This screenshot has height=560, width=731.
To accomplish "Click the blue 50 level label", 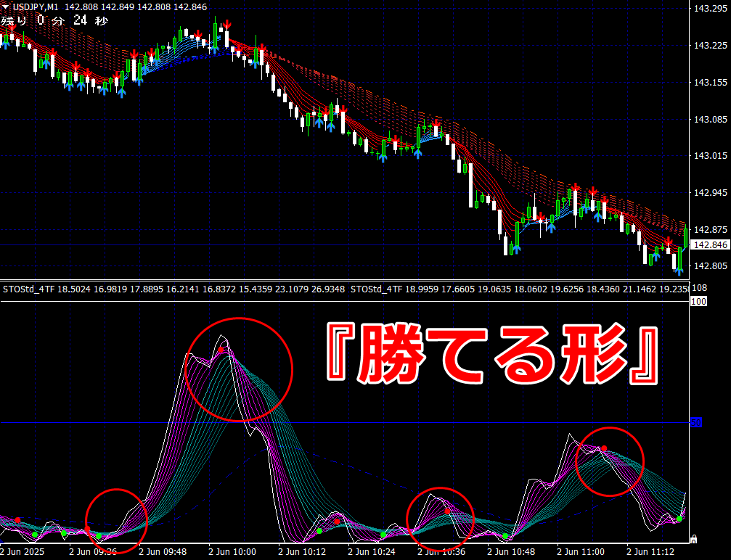I will coord(696,423).
